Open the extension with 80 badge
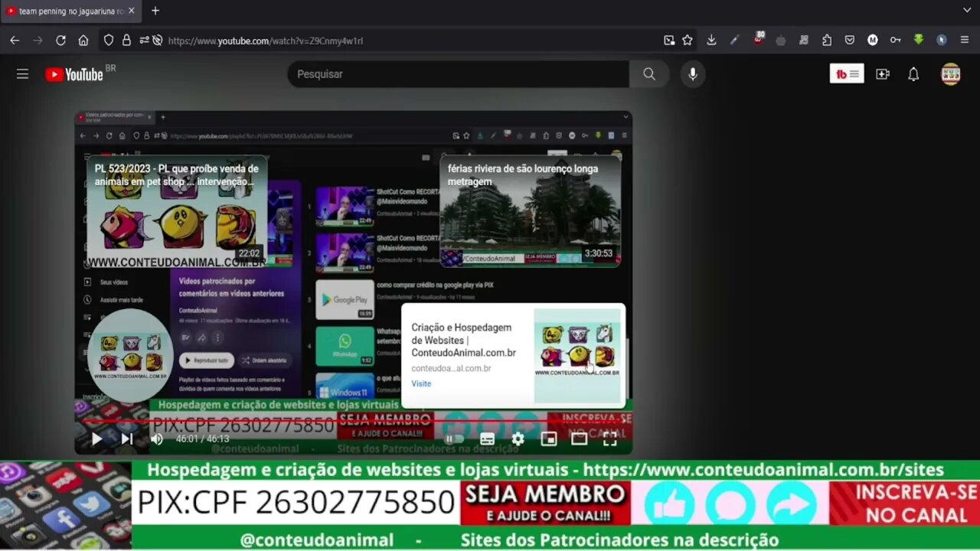Viewport: 980px width, 551px height. tap(758, 40)
